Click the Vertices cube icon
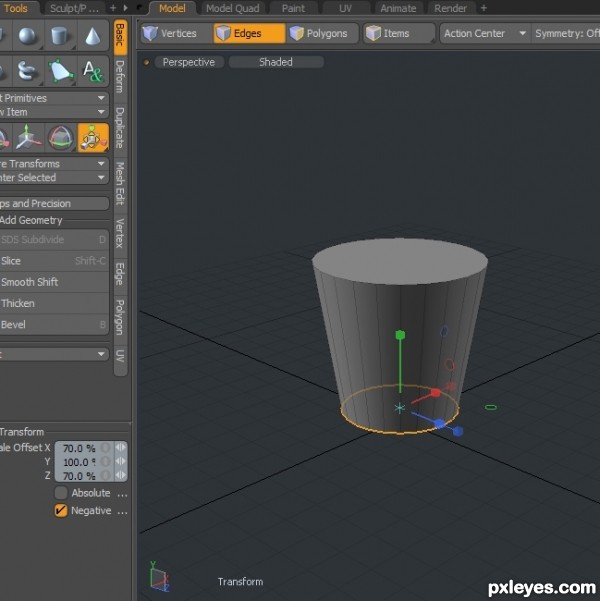 [150, 33]
